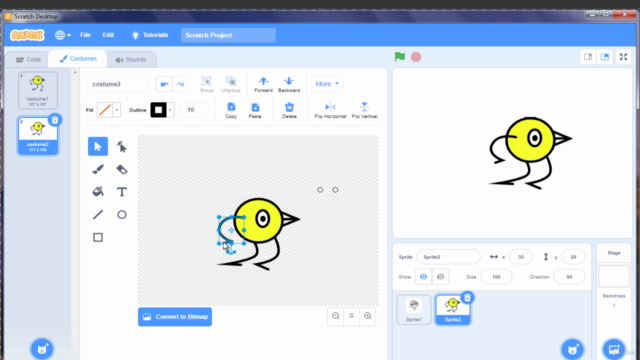640x360 pixels.
Task: Toggle full screen stage mode
Action: (x=623, y=57)
